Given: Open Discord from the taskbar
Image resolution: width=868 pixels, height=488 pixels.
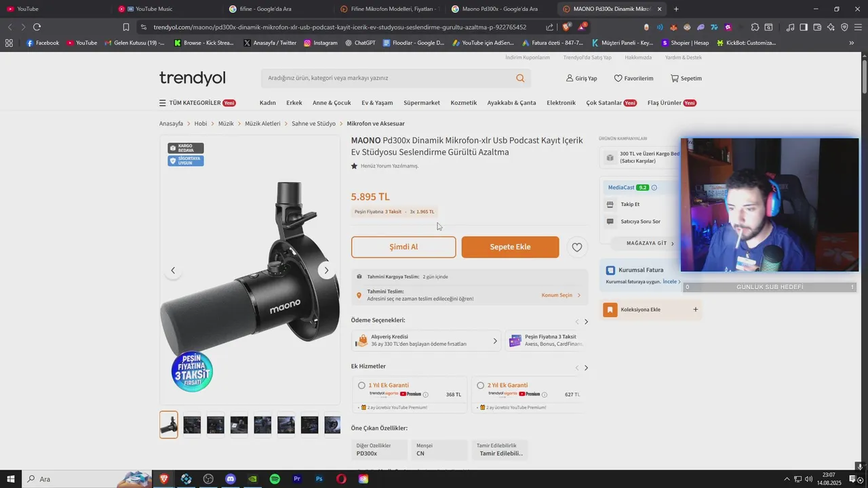Looking at the screenshot, I should 231,479.
